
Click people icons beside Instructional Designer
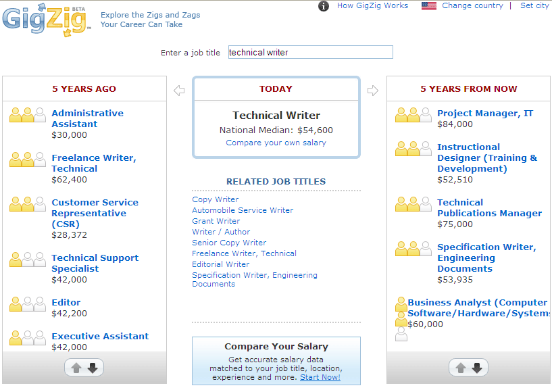pyautogui.click(x=413, y=149)
